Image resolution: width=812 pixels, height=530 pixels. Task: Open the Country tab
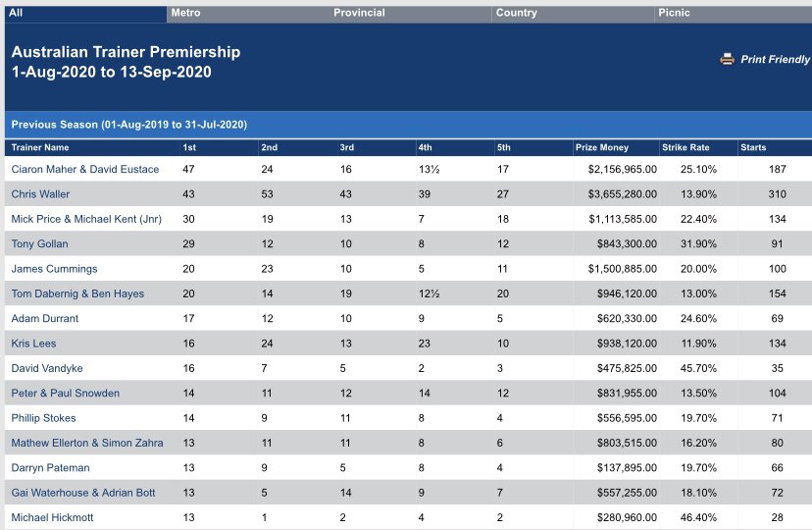click(573, 14)
